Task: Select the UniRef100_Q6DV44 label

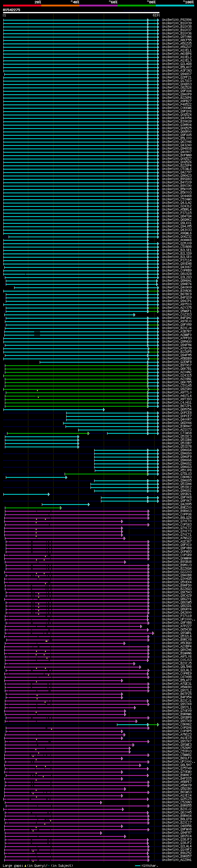Action: [x=177, y=423]
